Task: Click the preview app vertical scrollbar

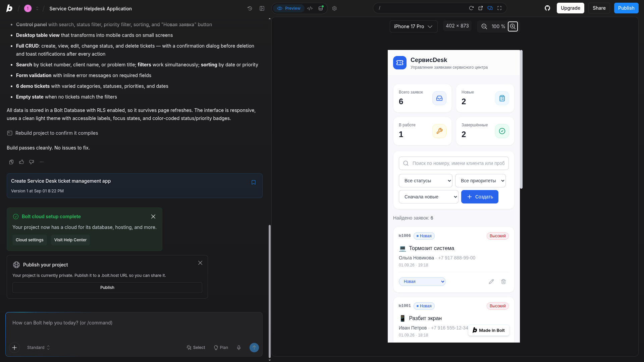Action: point(521,119)
